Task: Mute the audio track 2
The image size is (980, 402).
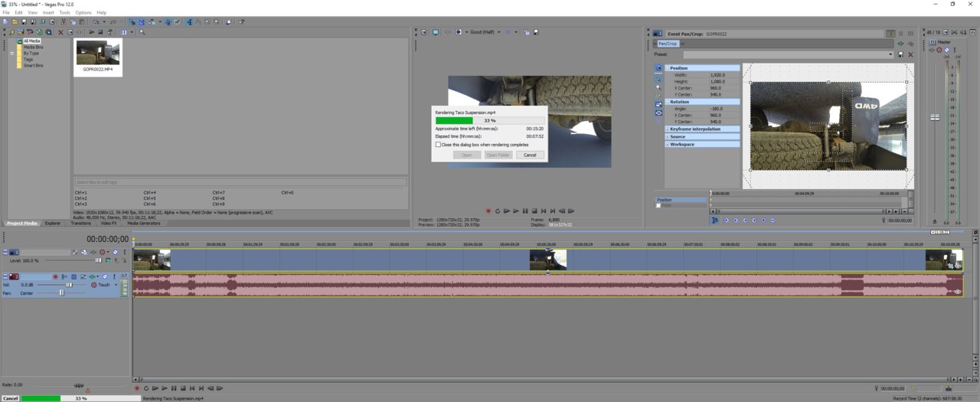Action: point(105,276)
